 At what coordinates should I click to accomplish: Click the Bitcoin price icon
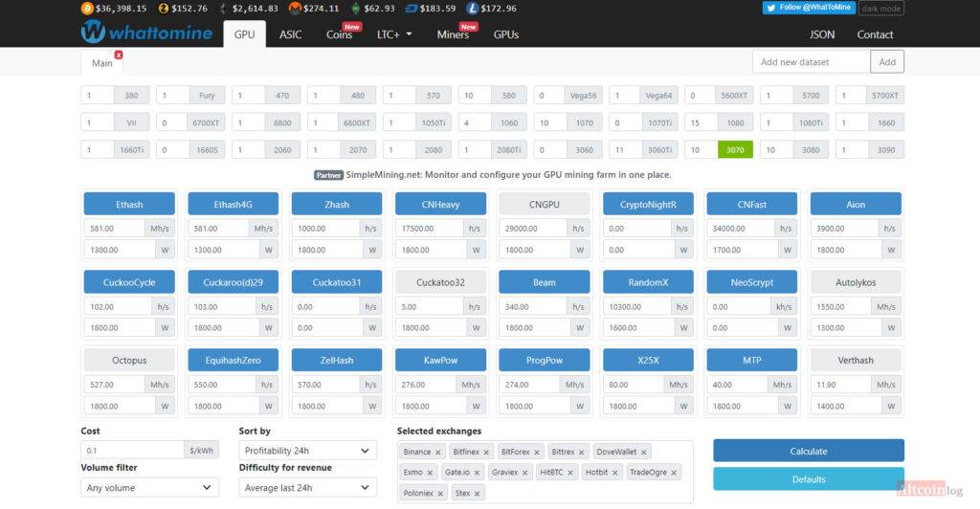click(x=87, y=9)
